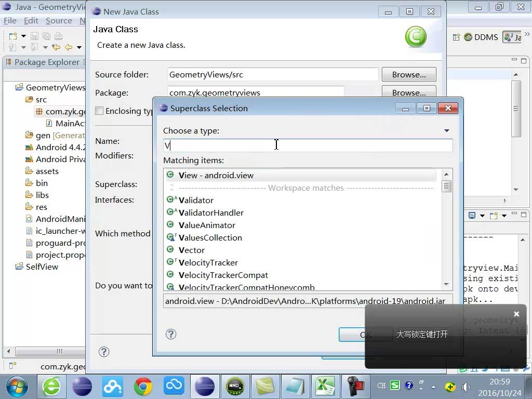Select proguard-pro file in tree
The width and height of the screenshot is (532, 399).
pos(56,243)
